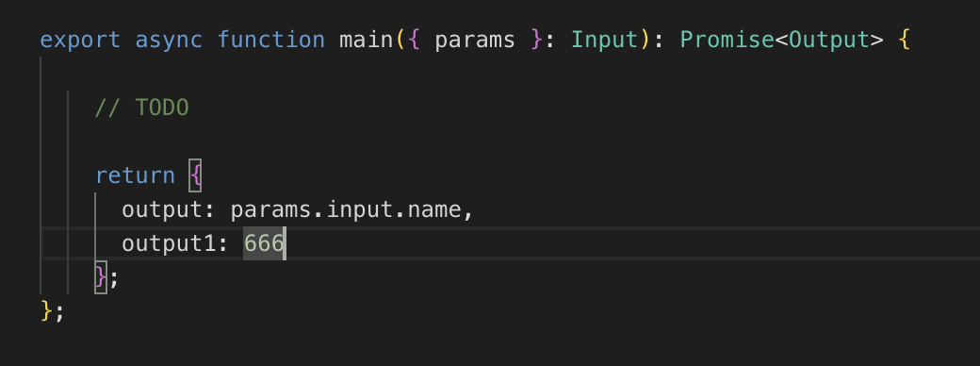Click the export keyword

[80, 41]
